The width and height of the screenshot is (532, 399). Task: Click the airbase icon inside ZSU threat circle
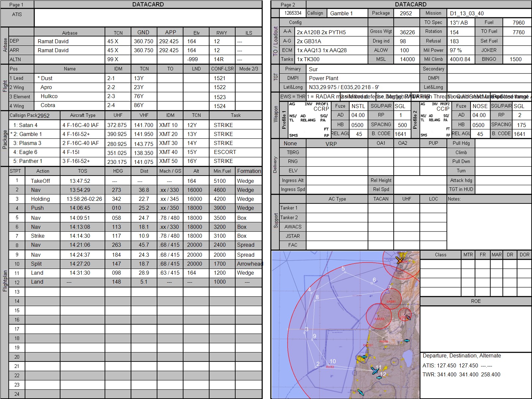[x=408, y=317]
